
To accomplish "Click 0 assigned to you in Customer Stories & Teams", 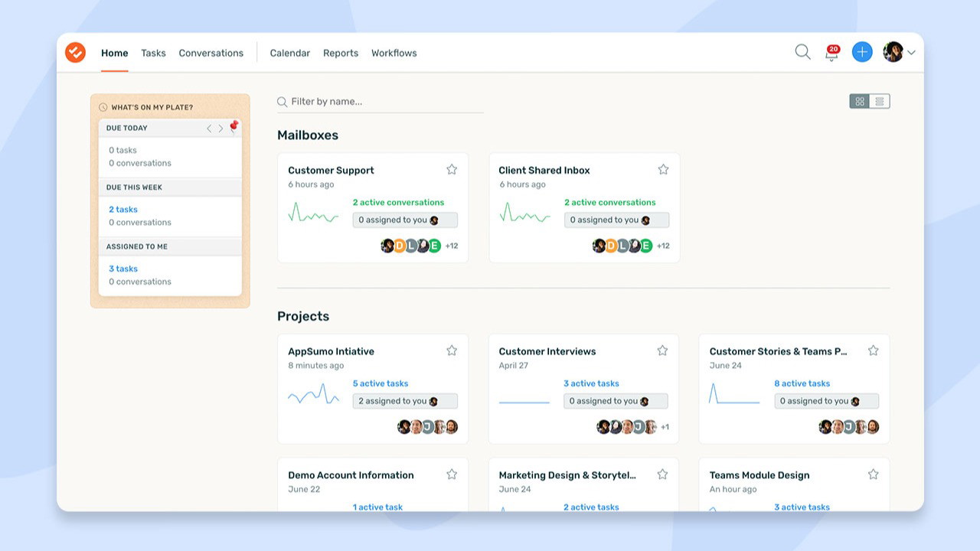I will pyautogui.click(x=826, y=401).
